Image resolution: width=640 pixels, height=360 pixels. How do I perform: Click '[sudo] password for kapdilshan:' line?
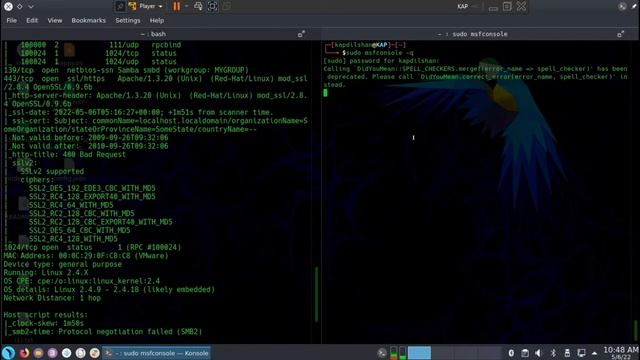(381, 61)
